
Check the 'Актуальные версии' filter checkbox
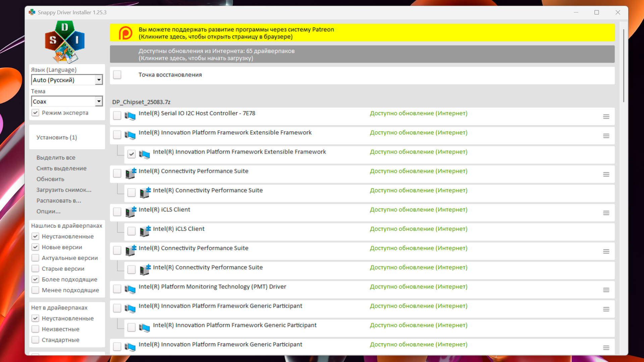click(x=35, y=258)
